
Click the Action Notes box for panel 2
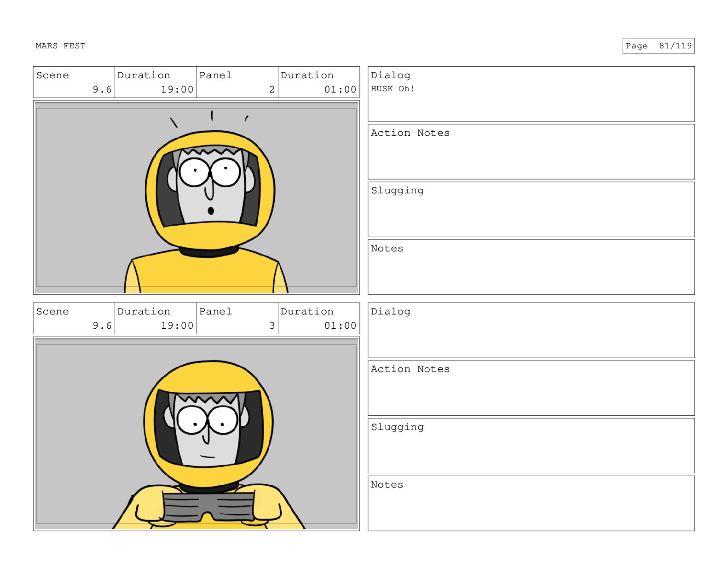click(x=531, y=151)
